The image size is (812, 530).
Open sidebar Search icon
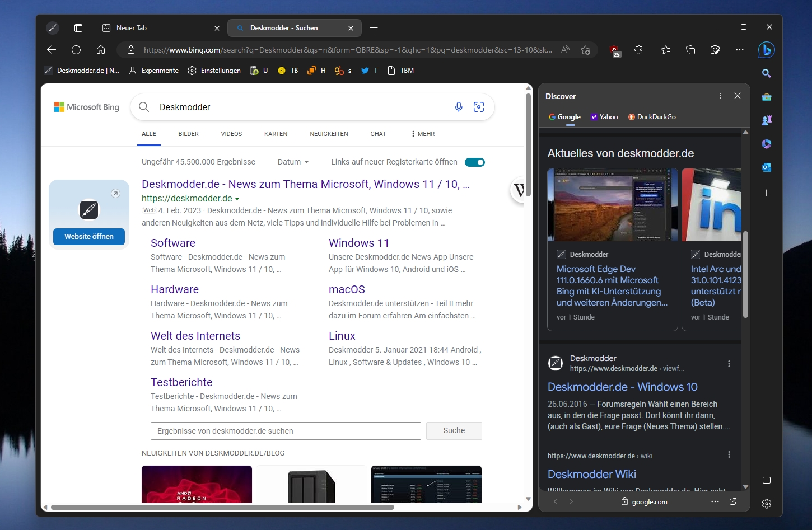pyautogui.click(x=767, y=73)
